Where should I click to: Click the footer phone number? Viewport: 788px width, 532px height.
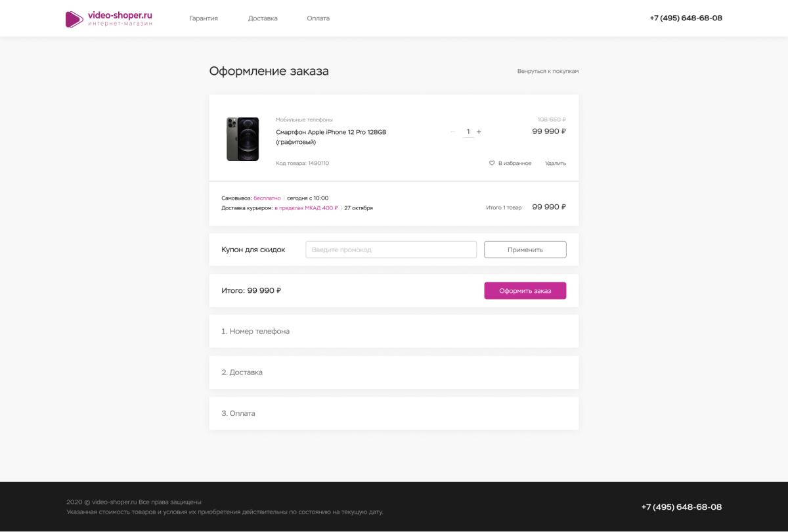[x=682, y=507]
